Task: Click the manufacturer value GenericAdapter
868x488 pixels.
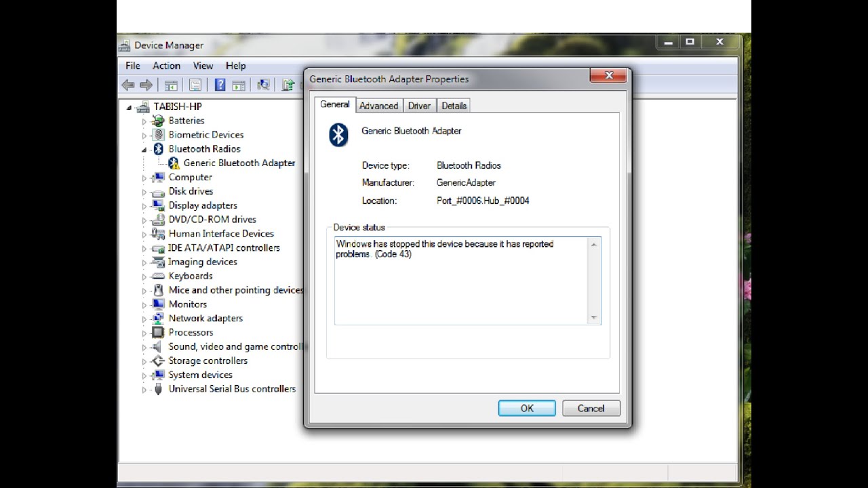Action: pyautogui.click(x=466, y=182)
